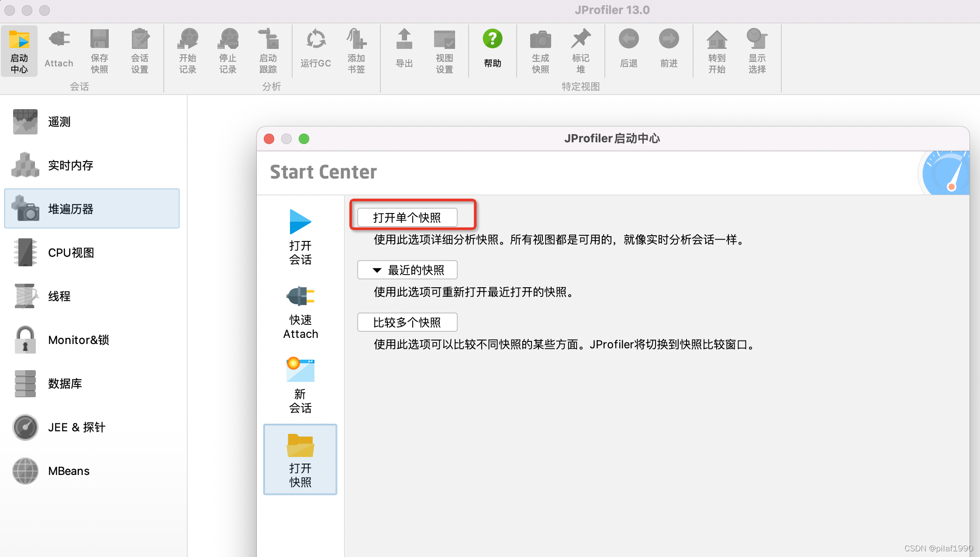Click the 比较多个快照 button
Viewport: 980px width, 557px height.
pyautogui.click(x=407, y=322)
